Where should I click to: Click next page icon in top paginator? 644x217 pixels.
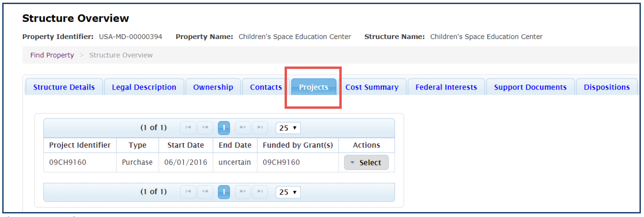click(243, 128)
